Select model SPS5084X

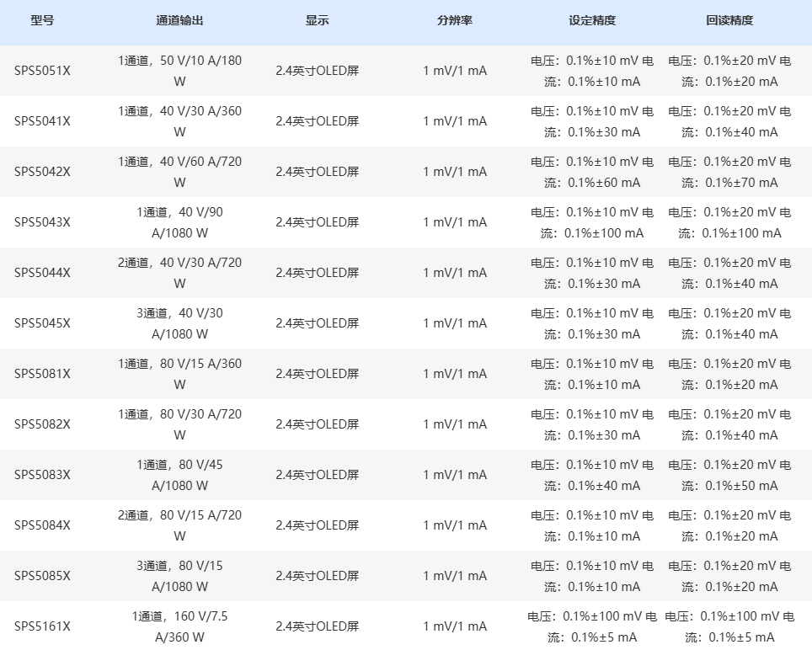[42, 525]
